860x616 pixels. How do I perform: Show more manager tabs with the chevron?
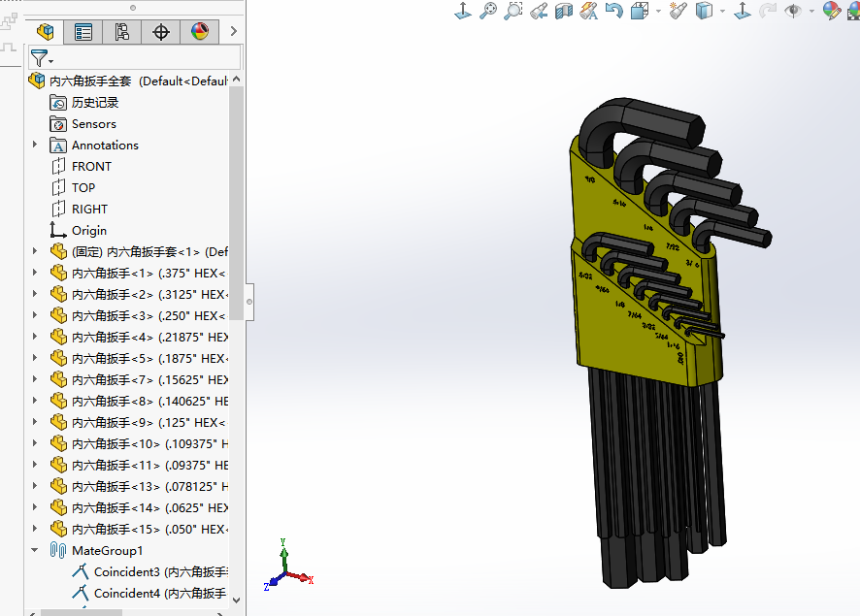(x=234, y=31)
